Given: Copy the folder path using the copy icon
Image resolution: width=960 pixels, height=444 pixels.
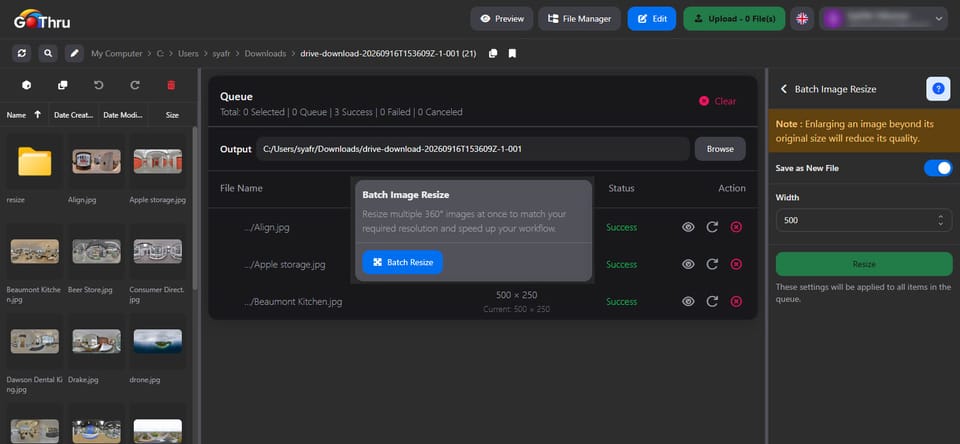Looking at the screenshot, I should pos(493,54).
